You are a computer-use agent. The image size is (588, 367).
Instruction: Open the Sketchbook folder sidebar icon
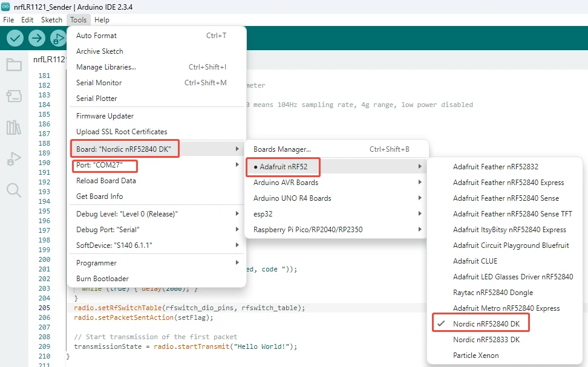tap(13, 65)
